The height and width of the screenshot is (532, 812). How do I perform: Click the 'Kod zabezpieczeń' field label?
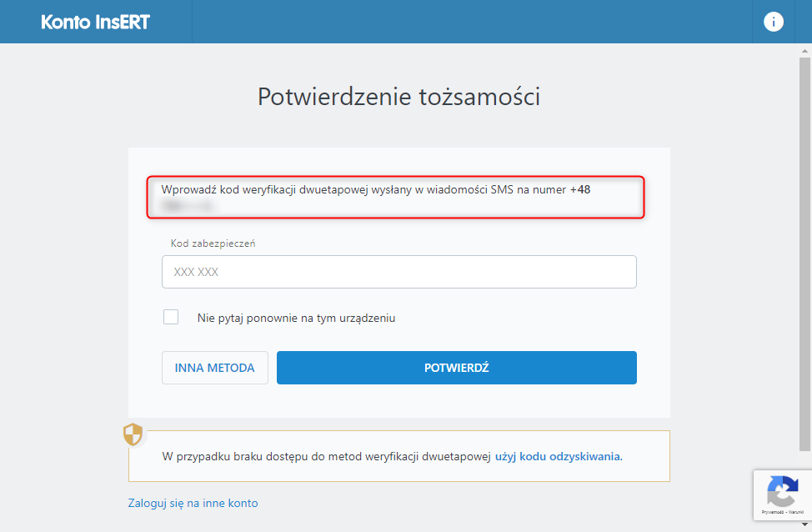[213, 243]
